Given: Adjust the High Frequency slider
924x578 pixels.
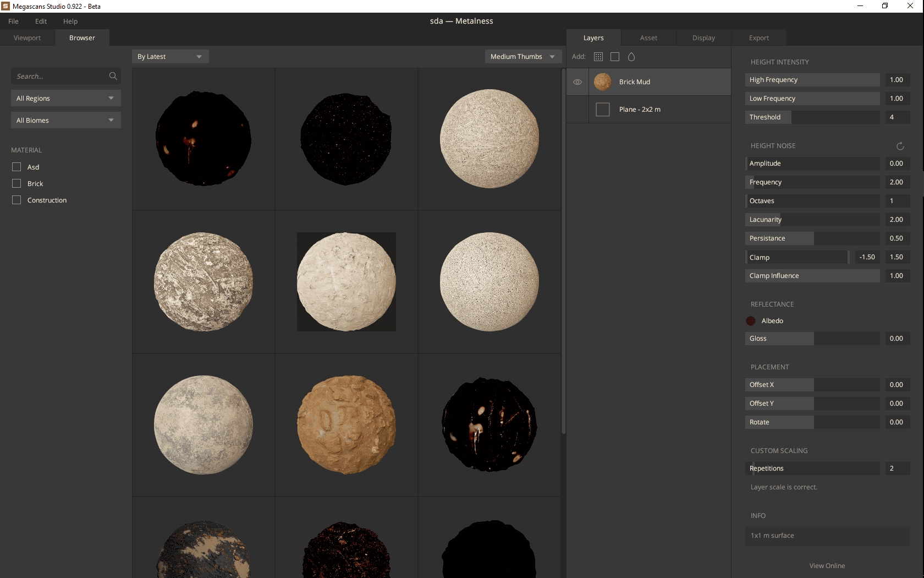Looking at the screenshot, I should (x=812, y=80).
